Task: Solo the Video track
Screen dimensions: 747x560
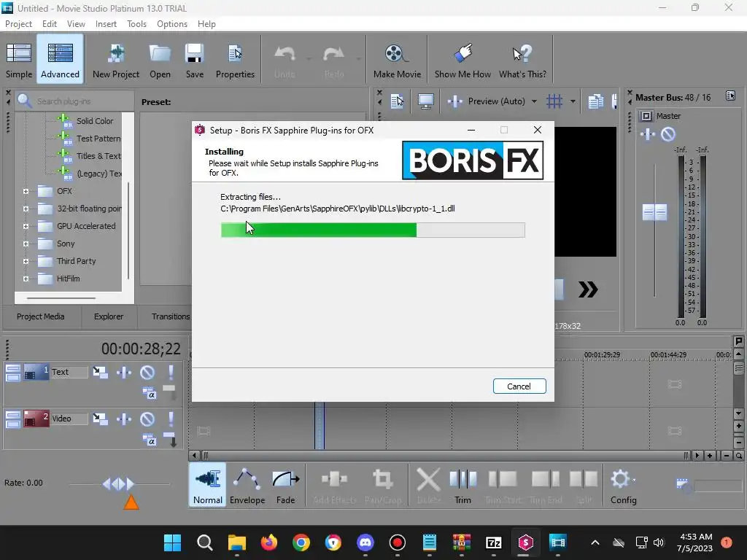Action: click(x=171, y=419)
